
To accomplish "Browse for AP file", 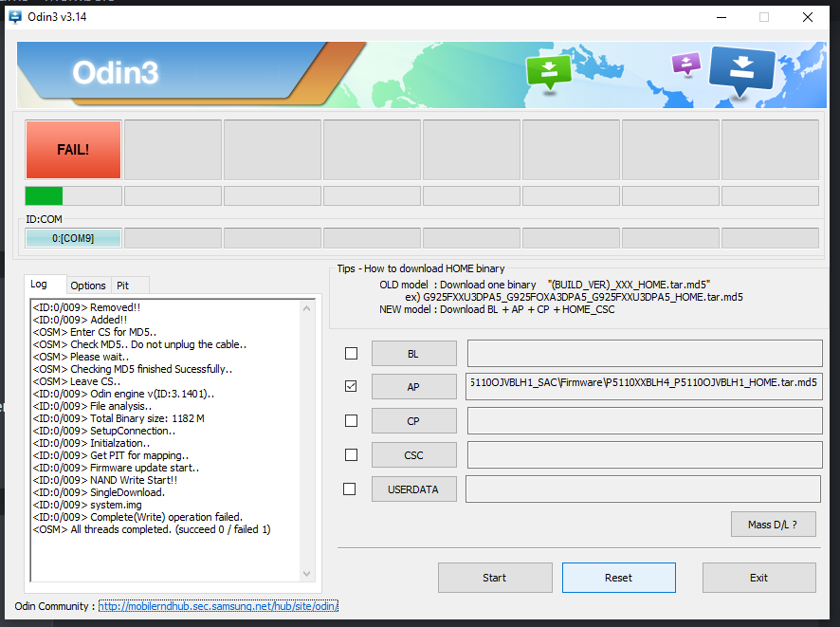I will [x=414, y=387].
